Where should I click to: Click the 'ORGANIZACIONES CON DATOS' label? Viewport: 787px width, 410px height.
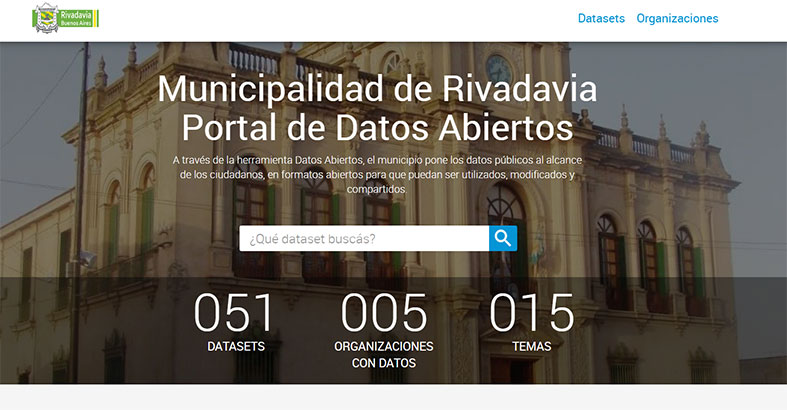click(x=384, y=354)
